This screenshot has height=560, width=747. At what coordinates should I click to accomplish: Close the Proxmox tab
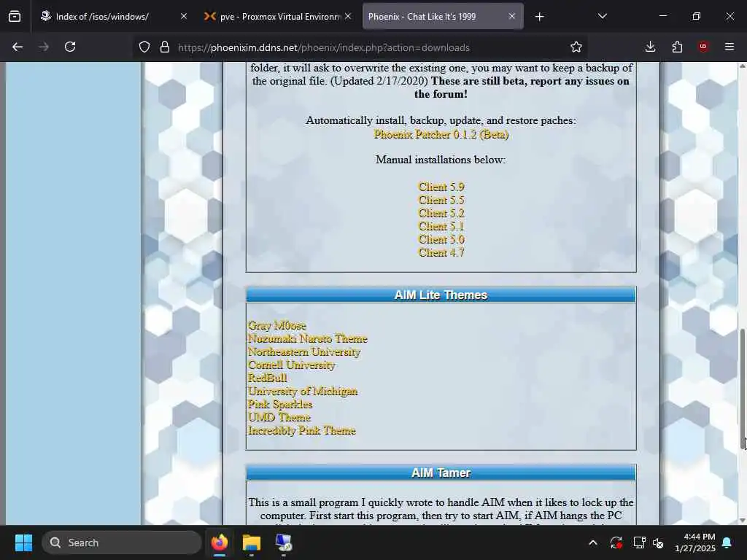[348, 17]
